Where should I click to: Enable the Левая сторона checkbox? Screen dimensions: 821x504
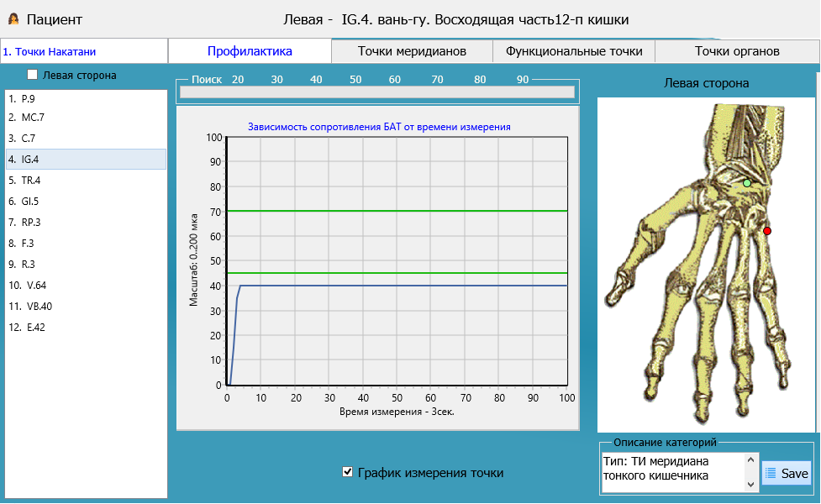coord(33,75)
